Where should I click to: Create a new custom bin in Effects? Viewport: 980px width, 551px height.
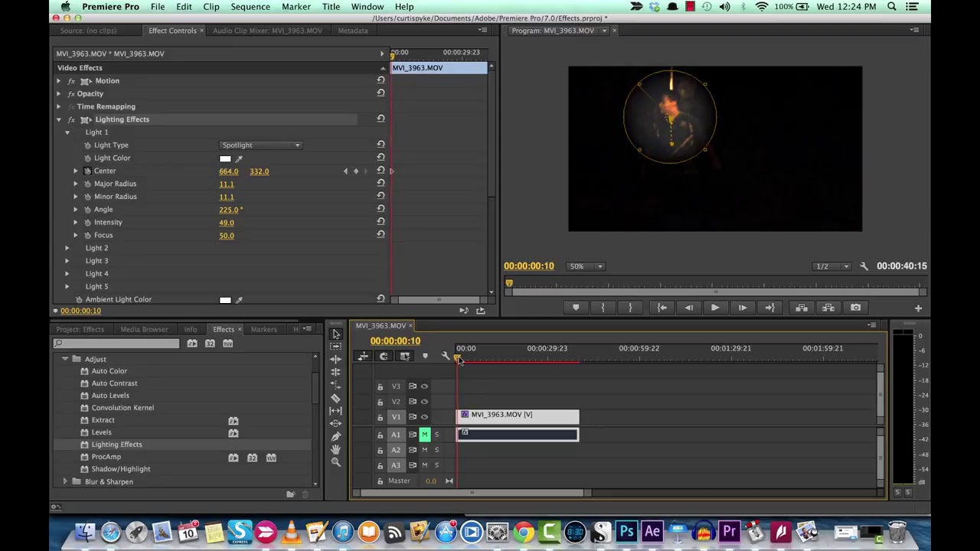290,494
